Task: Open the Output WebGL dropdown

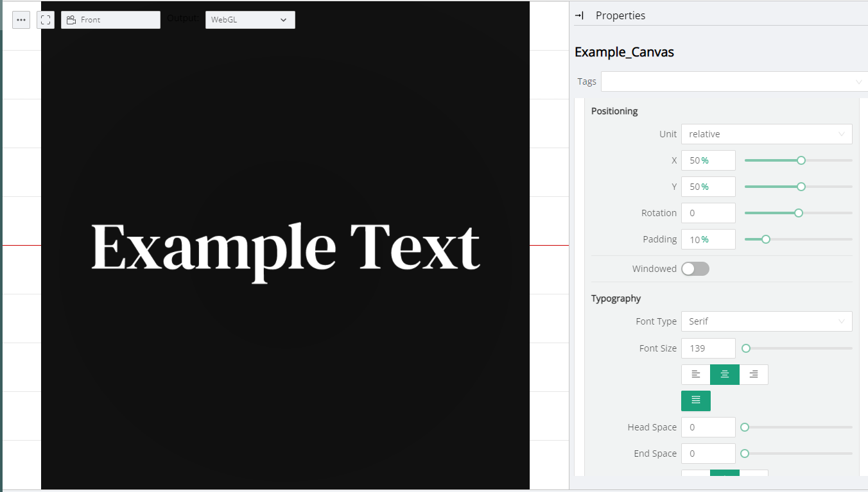Action: (x=250, y=20)
